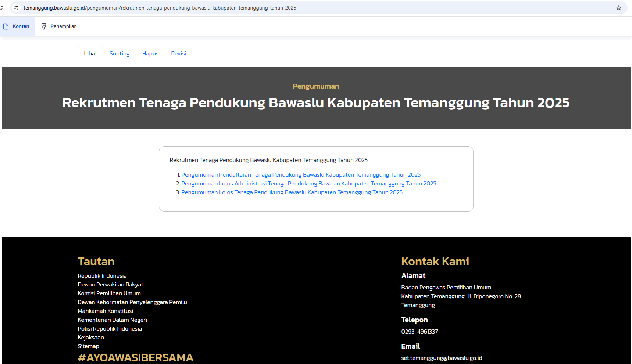Switch to the Penampilan tab
This screenshot has width=632, height=364.
[x=64, y=26]
